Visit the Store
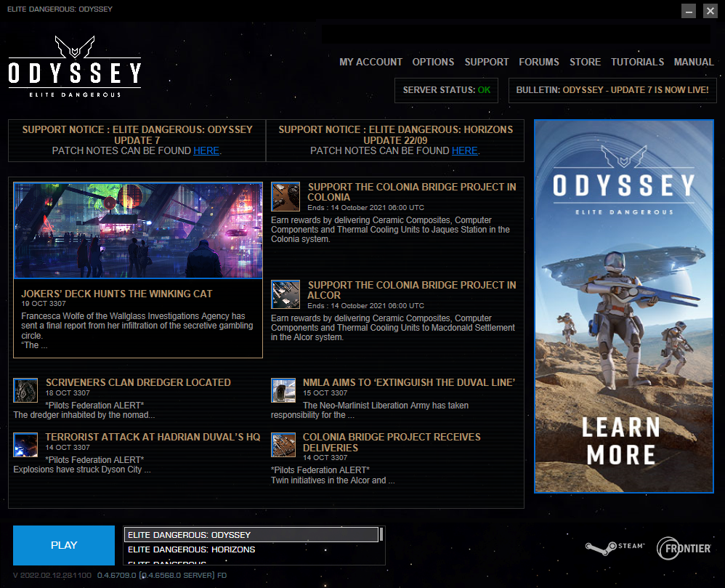Screen dimensions: 725x588 [x=585, y=62]
